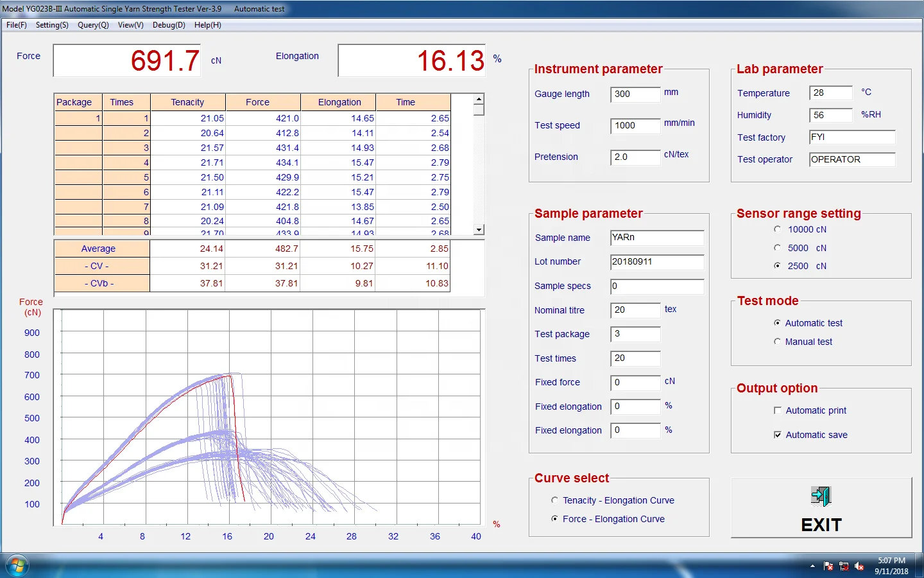Select the 10000 cN sensor range

[x=777, y=229]
